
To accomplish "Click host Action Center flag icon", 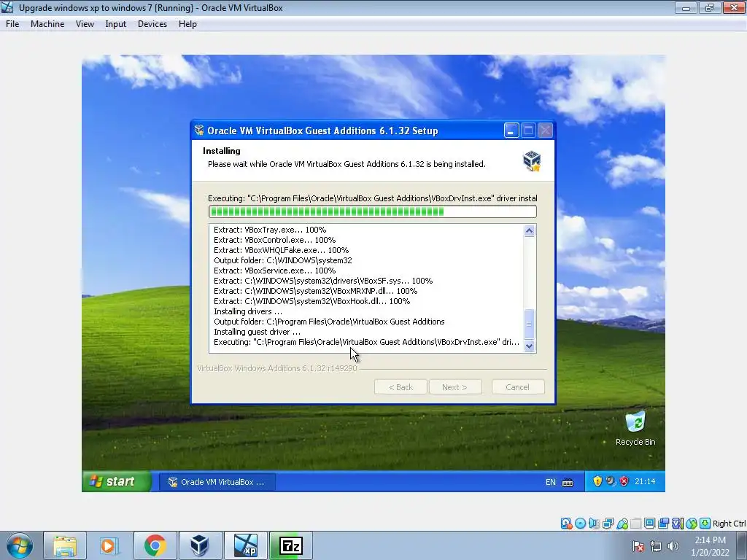I will click(638, 546).
